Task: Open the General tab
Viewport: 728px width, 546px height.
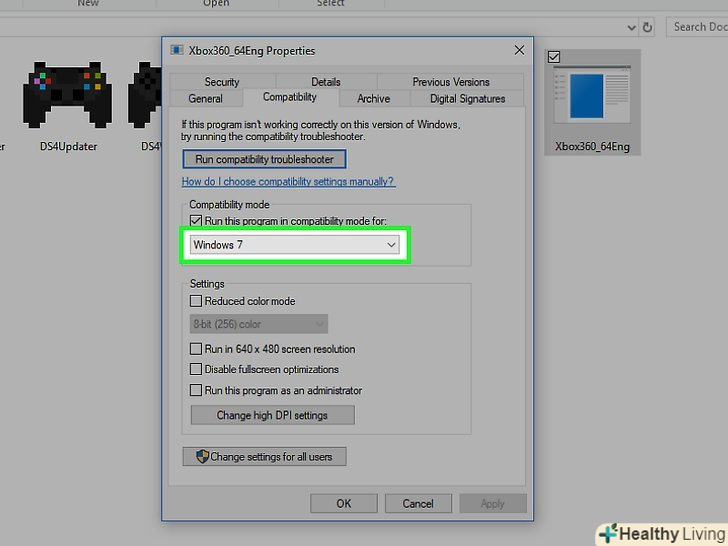Action: 206,98
